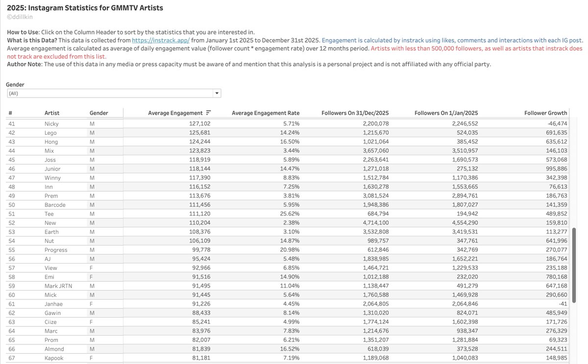The width and height of the screenshot is (588, 364).
Task: Select artist name Inn
Action: [x=49, y=187]
